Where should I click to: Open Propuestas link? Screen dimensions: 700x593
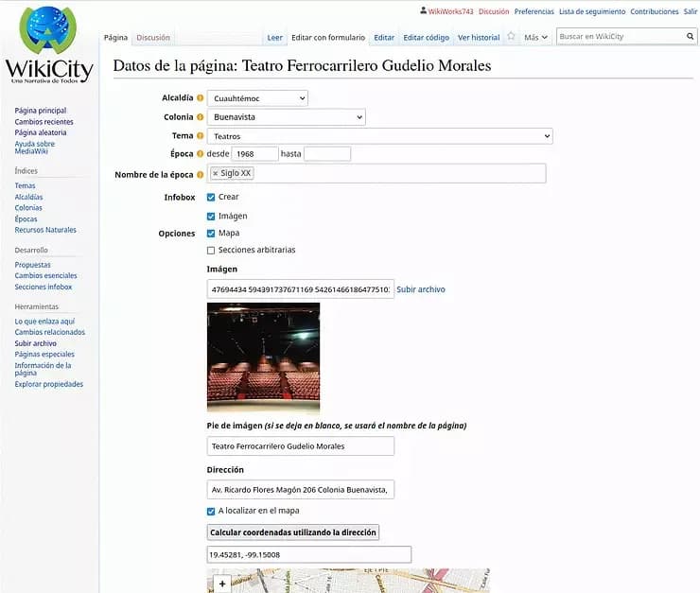click(x=32, y=265)
